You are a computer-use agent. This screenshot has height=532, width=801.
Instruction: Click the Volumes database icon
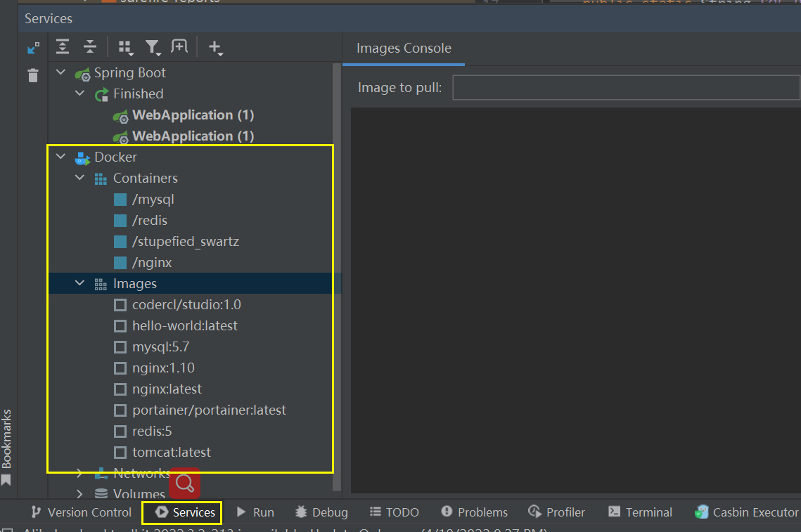coord(101,494)
